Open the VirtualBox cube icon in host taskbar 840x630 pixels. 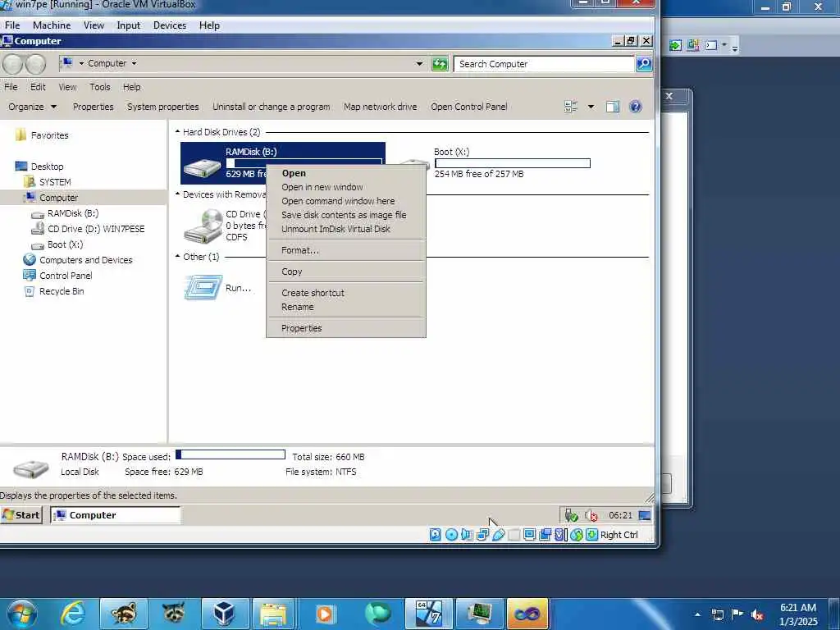click(225, 614)
